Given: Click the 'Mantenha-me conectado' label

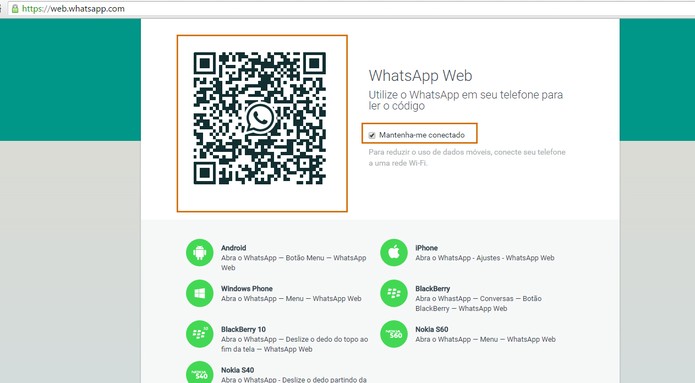Looking at the screenshot, I should tap(422, 135).
